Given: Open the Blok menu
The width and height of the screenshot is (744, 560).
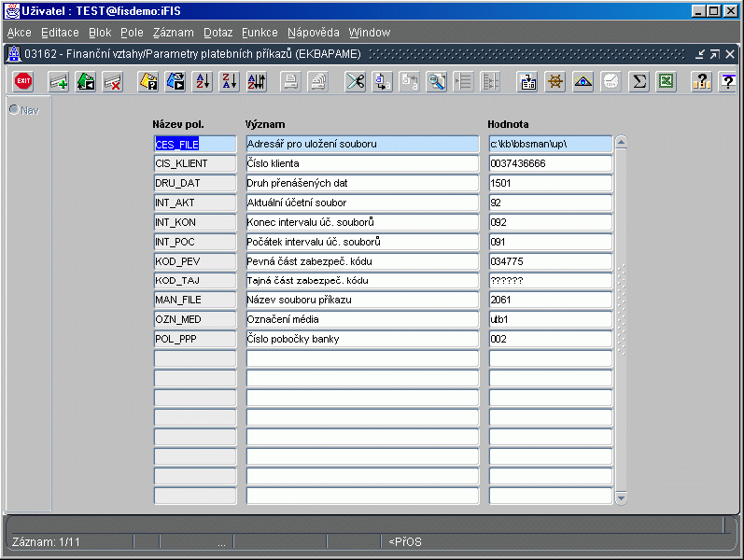Looking at the screenshot, I should [x=100, y=33].
